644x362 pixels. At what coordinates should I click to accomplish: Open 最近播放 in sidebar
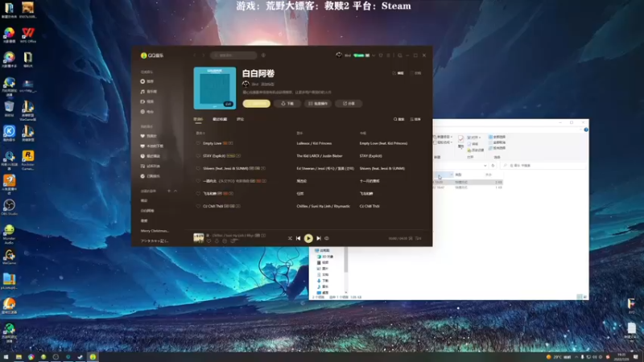(x=151, y=156)
